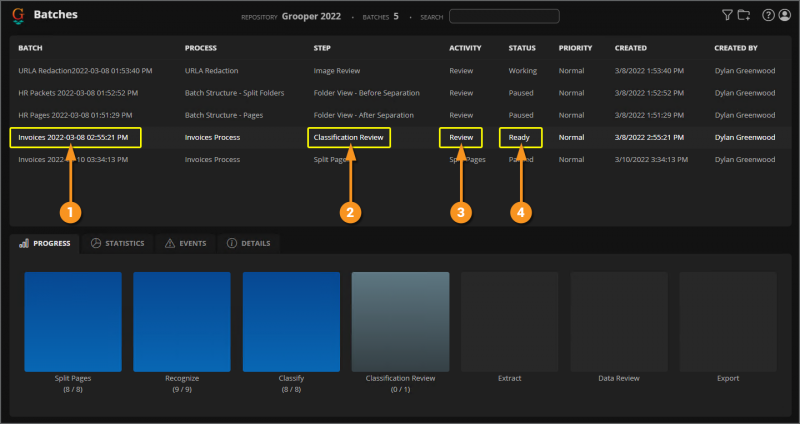This screenshot has width=800, height=424.
Task: Select the Details tab
Action: point(248,243)
